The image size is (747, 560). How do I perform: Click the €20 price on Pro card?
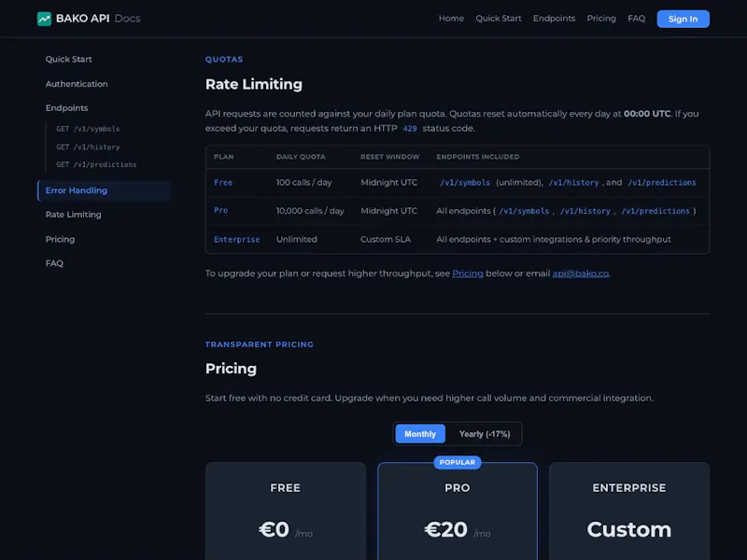click(446, 529)
